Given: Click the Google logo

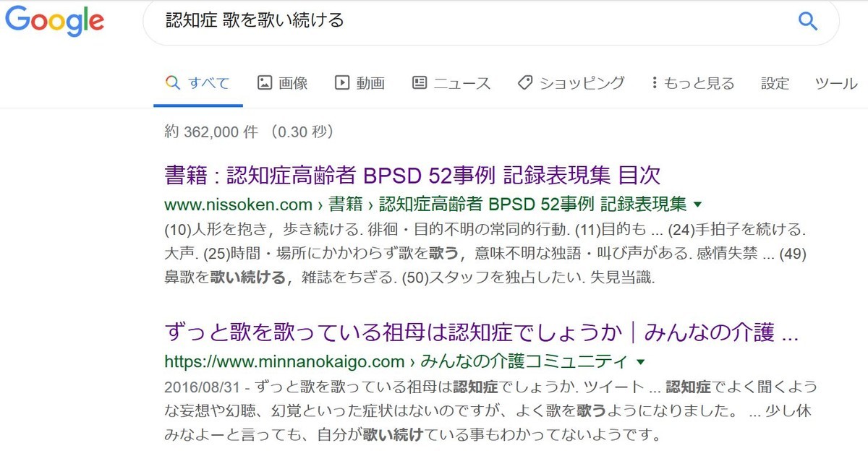Looking at the screenshot, I should pos(55,21).
